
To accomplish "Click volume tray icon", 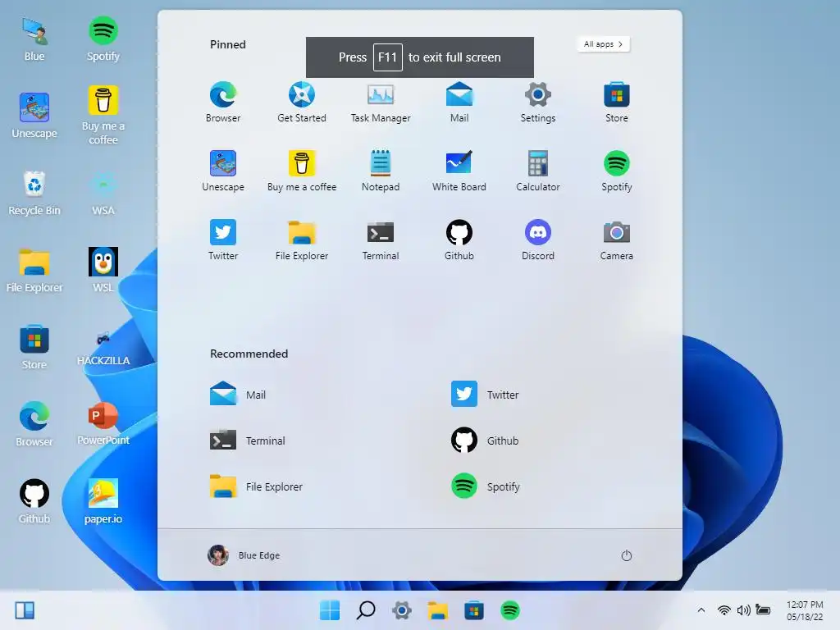I will (743, 610).
